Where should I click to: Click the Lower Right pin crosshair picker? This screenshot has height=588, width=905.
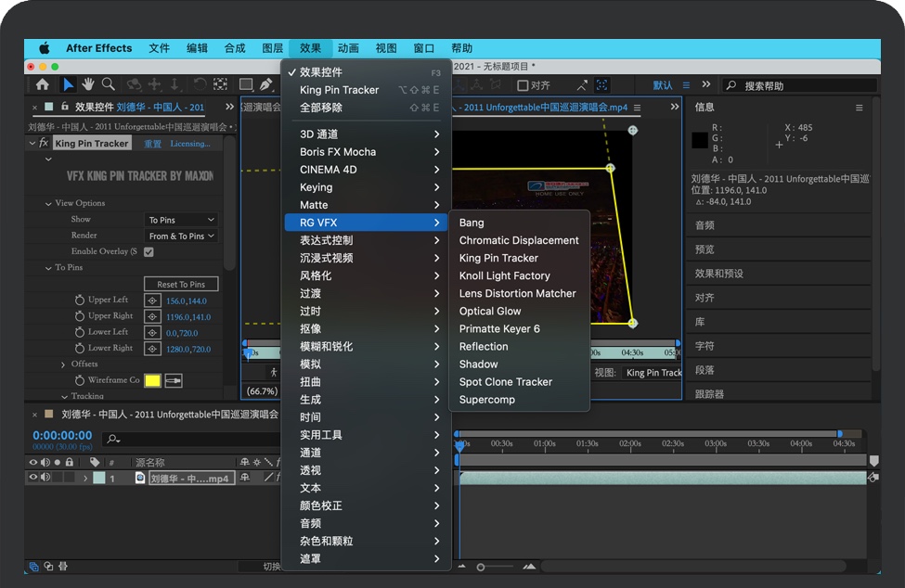(x=152, y=349)
